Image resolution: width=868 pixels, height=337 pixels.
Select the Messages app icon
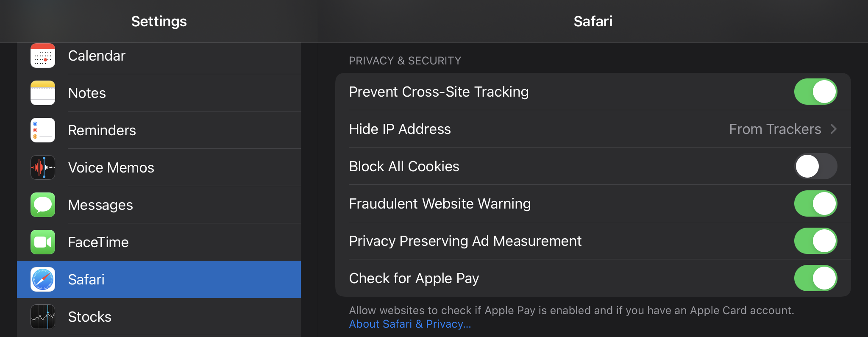click(42, 204)
